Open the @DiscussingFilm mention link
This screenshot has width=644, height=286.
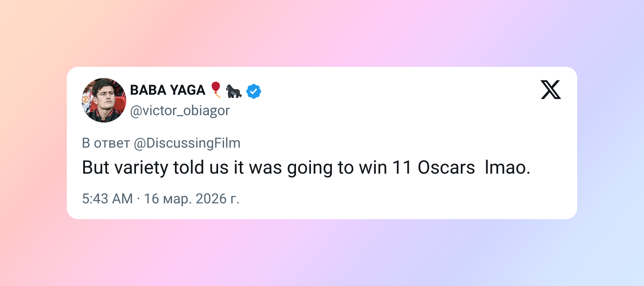(187, 143)
